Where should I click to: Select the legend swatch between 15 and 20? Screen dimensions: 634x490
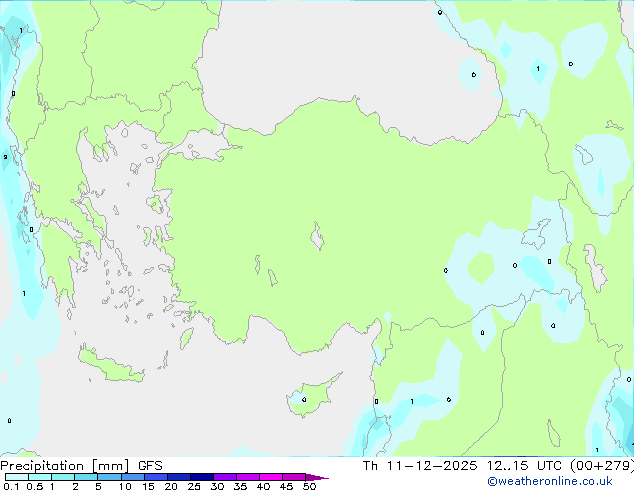pos(155,477)
